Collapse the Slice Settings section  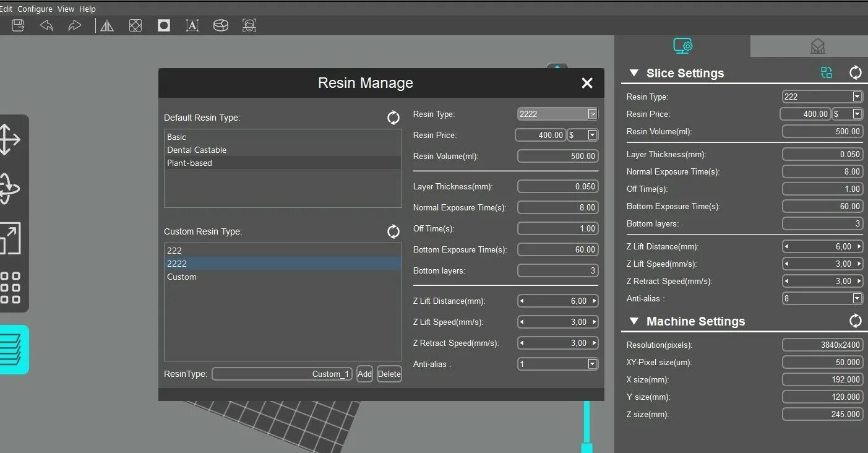point(634,73)
